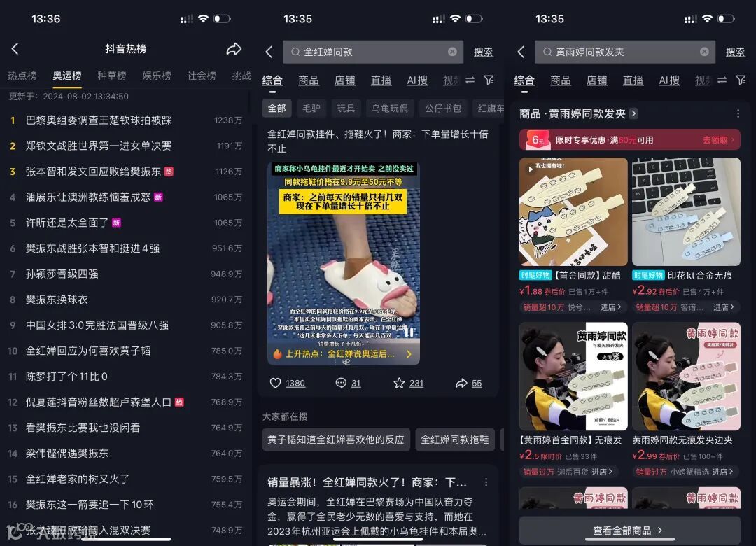Tap back arrow beside 全红婵同款 search
The width and height of the screenshot is (756, 546).
pos(269,52)
